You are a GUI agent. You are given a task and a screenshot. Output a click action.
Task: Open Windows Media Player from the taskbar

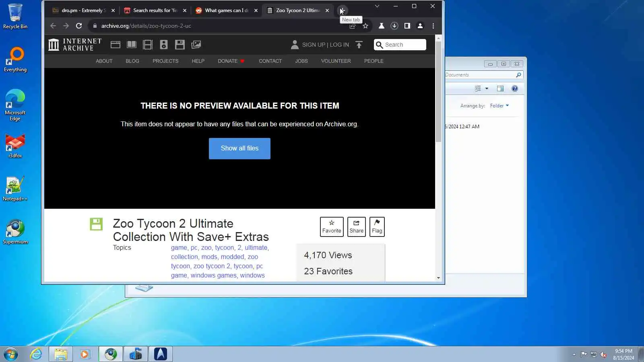coord(85,354)
